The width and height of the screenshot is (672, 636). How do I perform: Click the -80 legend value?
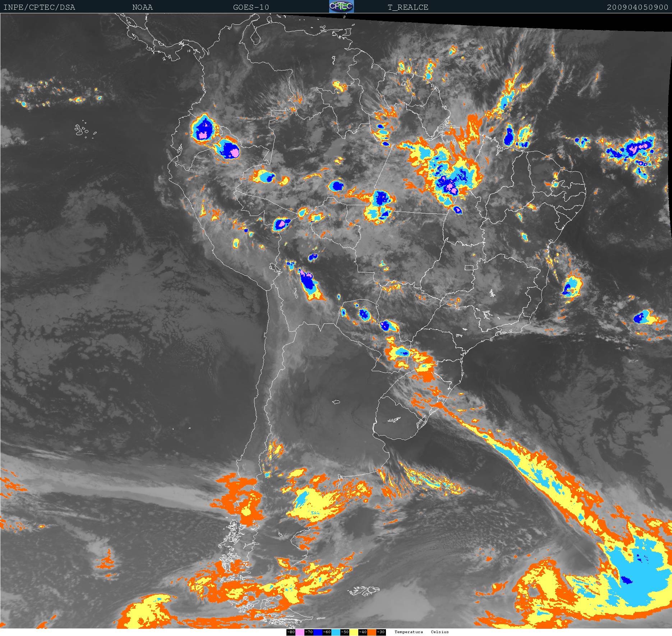click(291, 632)
